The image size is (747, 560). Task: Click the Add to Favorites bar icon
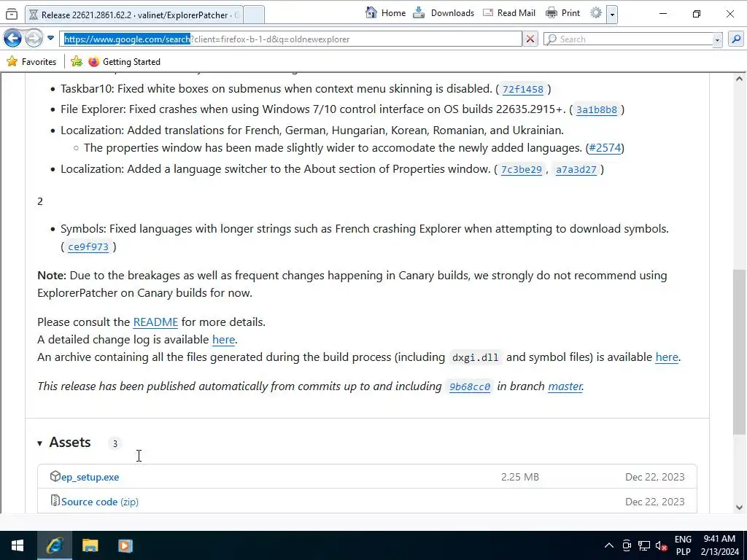click(x=76, y=61)
